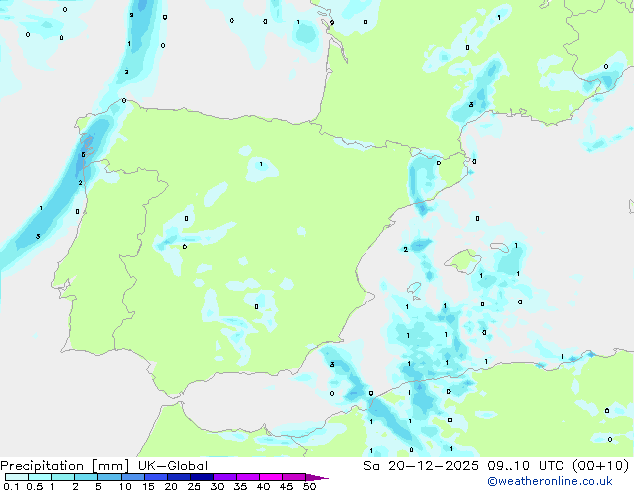Click the ©weatheronline.co.uk link
Screen dimensions: 634x490
550,481
